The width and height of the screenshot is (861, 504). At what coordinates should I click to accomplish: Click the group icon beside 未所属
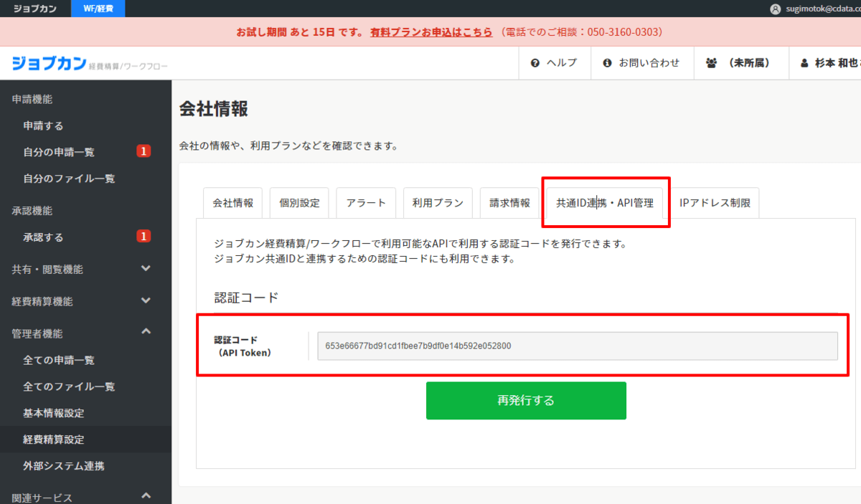tap(712, 63)
